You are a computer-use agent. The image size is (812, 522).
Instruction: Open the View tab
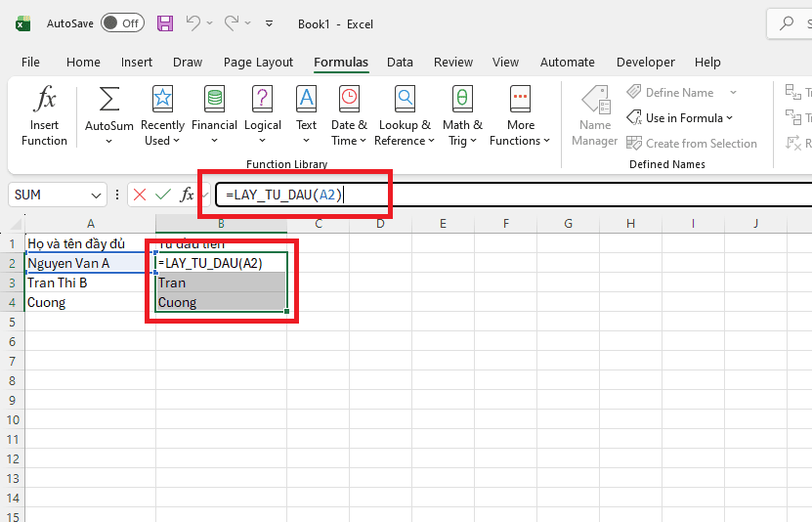coord(505,63)
